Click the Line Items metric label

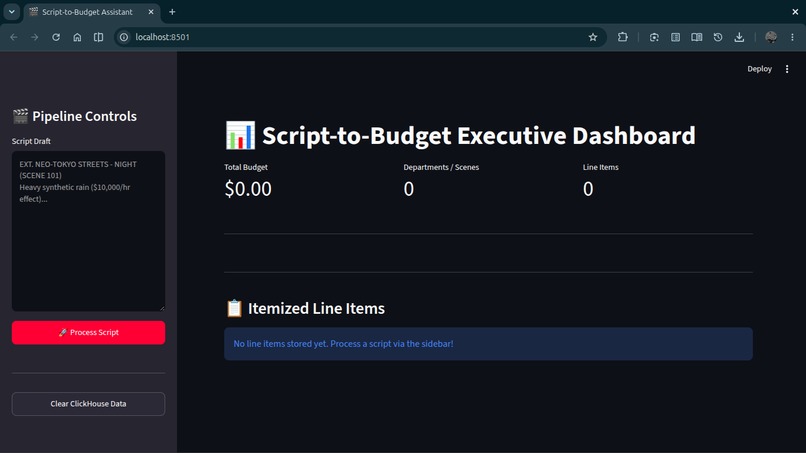(x=600, y=167)
